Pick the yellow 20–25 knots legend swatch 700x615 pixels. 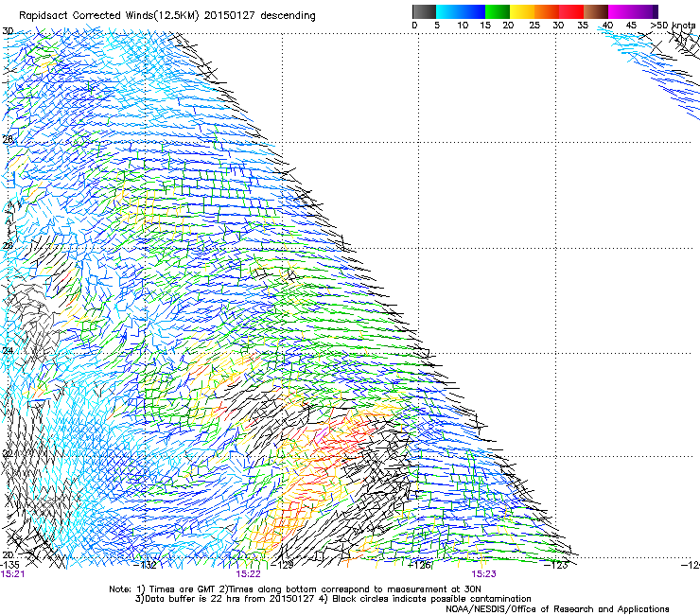click(522, 11)
